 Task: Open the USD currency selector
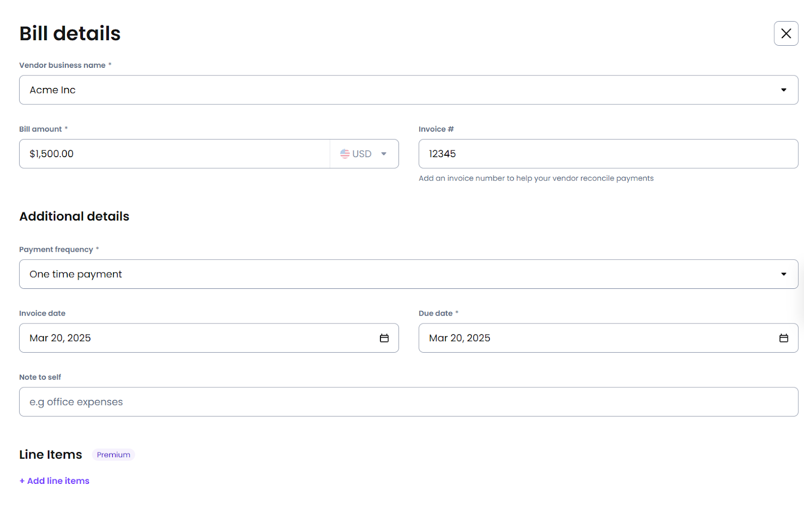click(x=364, y=154)
